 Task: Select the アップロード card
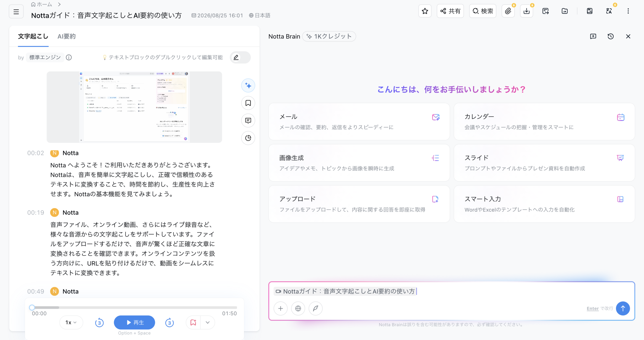pyautogui.click(x=359, y=204)
